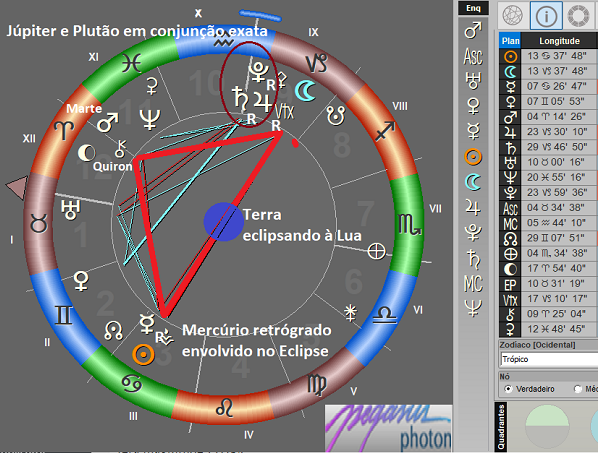
Task: Select the cyan Moon crescent in the sidebar strip
Action: (x=473, y=182)
